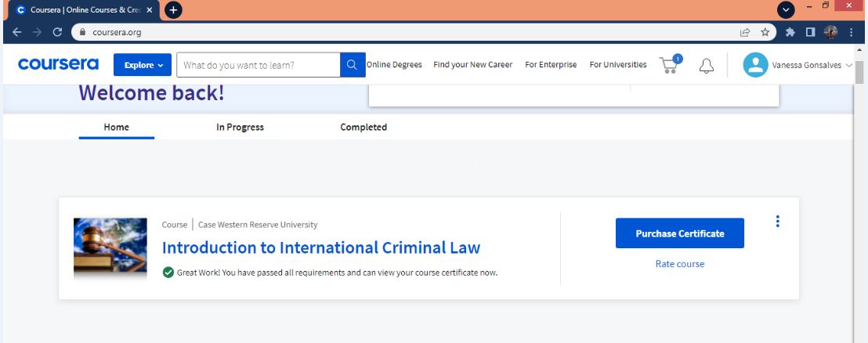Open Find your New Career
Image resolution: width=868 pixels, height=343 pixels.
[472, 65]
